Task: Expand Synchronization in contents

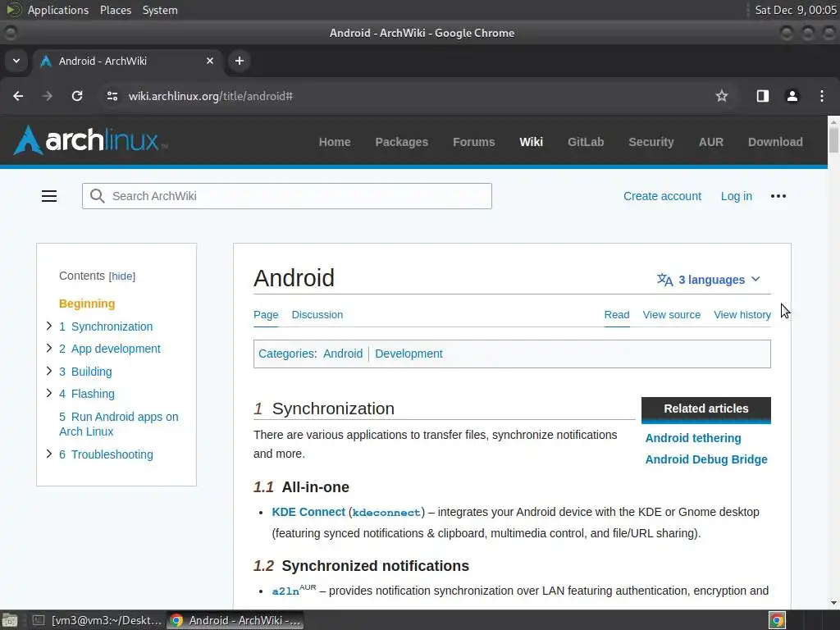Action: [x=48, y=326]
